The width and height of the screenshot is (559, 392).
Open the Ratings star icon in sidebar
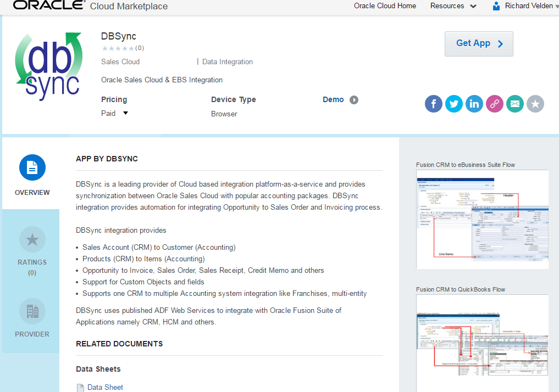click(32, 239)
